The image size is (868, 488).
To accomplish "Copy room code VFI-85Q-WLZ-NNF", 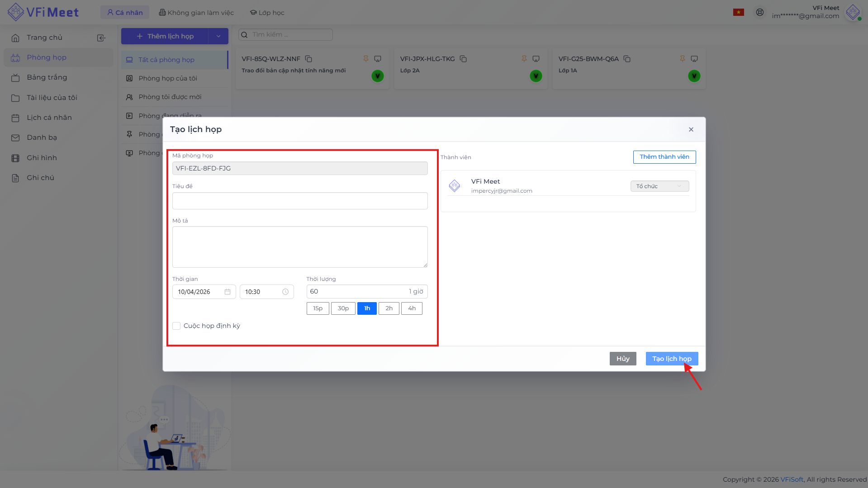I will 308,59.
